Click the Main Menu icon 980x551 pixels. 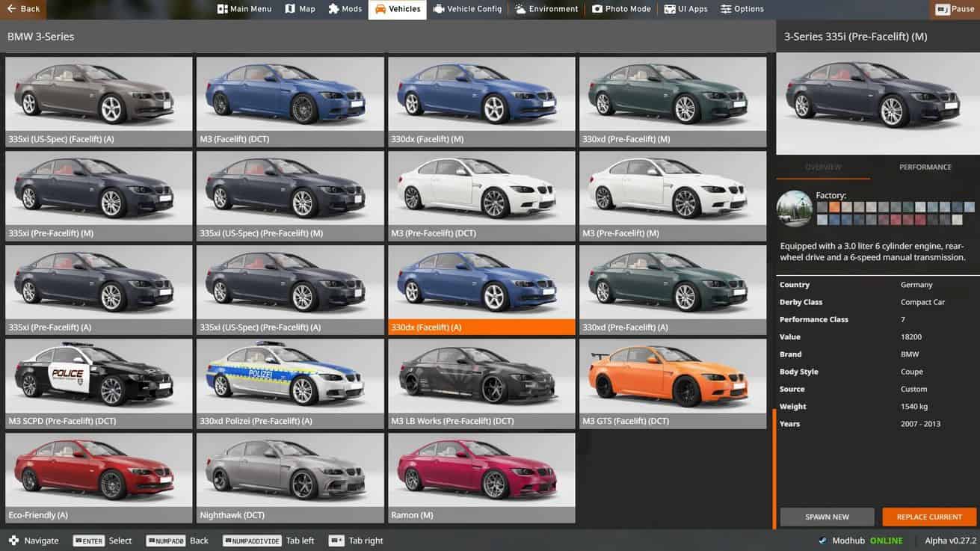tap(222, 9)
